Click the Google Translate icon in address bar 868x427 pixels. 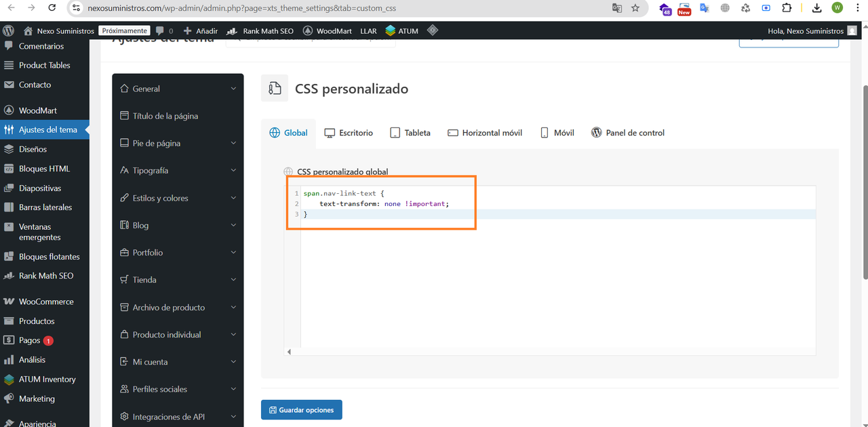(616, 8)
